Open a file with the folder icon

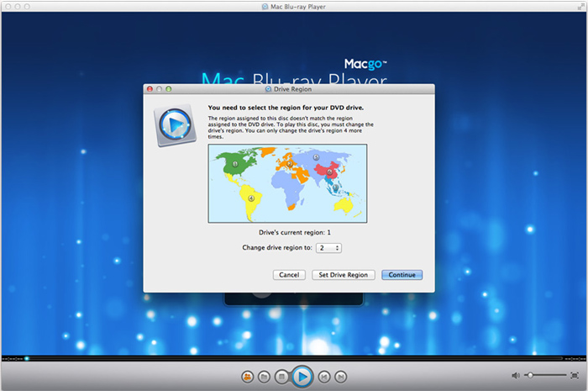pos(264,377)
